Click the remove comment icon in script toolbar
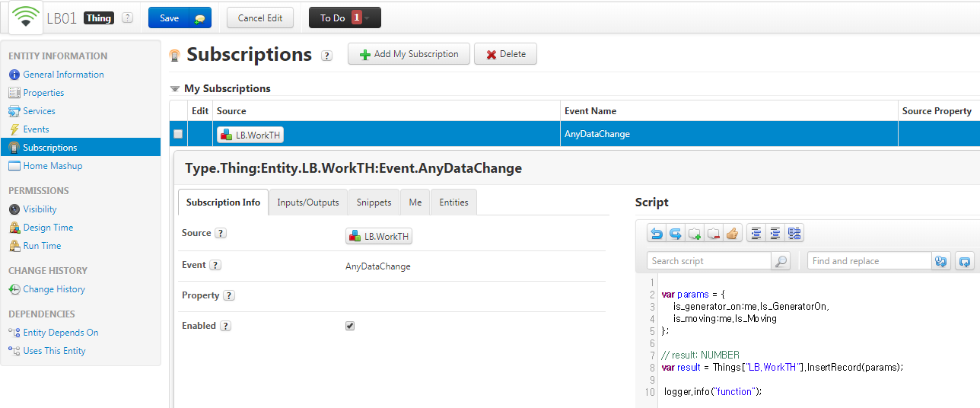 713,234
